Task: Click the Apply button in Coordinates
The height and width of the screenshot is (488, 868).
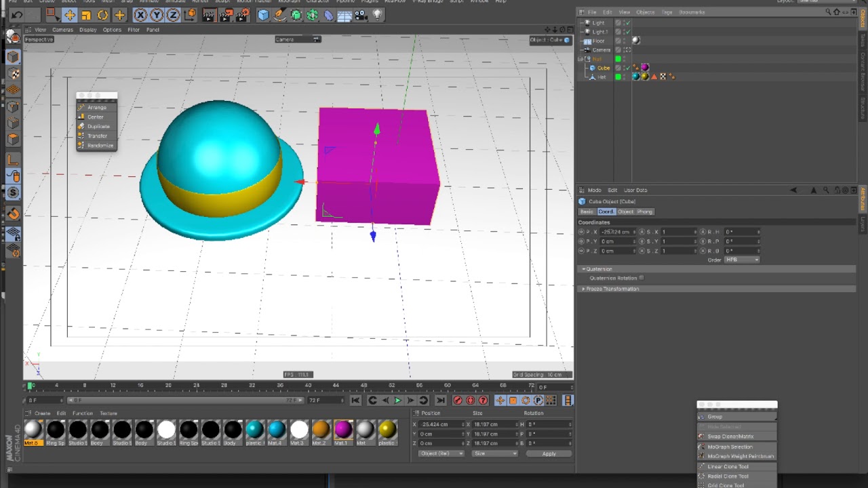Action: (x=549, y=453)
